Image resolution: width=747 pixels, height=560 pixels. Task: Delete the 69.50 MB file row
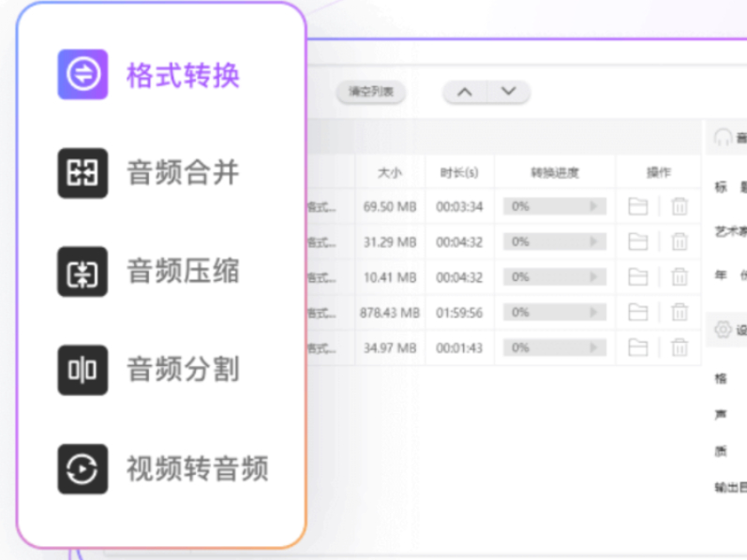680,207
